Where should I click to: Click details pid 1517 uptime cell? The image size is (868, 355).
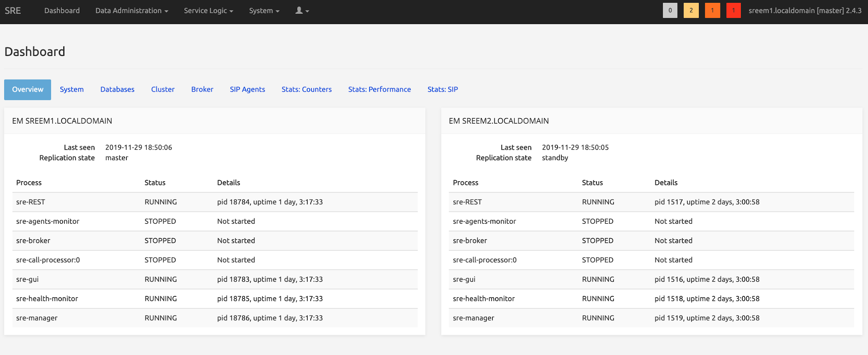pyautogui.click(x=707, y=202)
